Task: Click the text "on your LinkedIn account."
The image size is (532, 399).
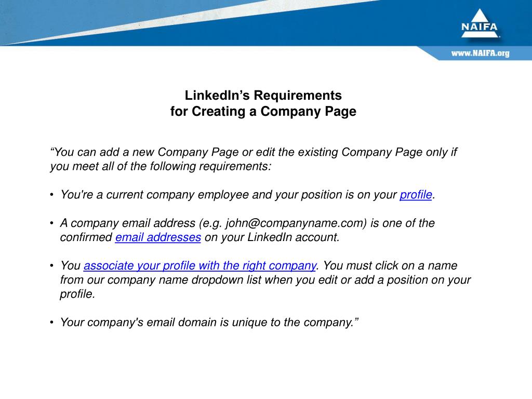Action: [x=272, y=238]
